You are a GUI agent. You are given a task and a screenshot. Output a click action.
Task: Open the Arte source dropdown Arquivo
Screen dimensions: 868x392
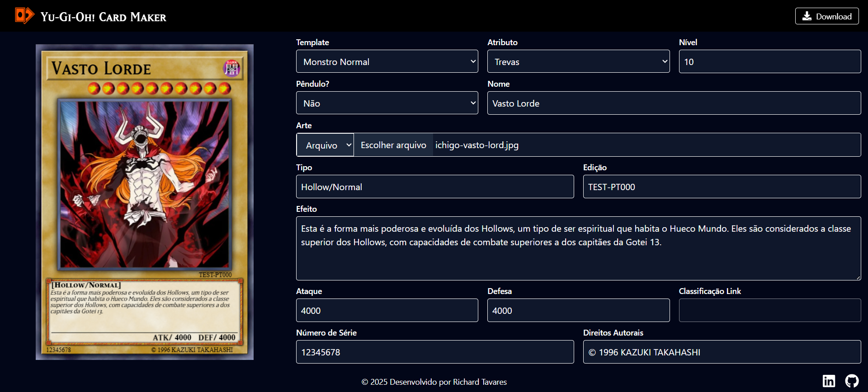pyautogui.click(x=325, y=145)
